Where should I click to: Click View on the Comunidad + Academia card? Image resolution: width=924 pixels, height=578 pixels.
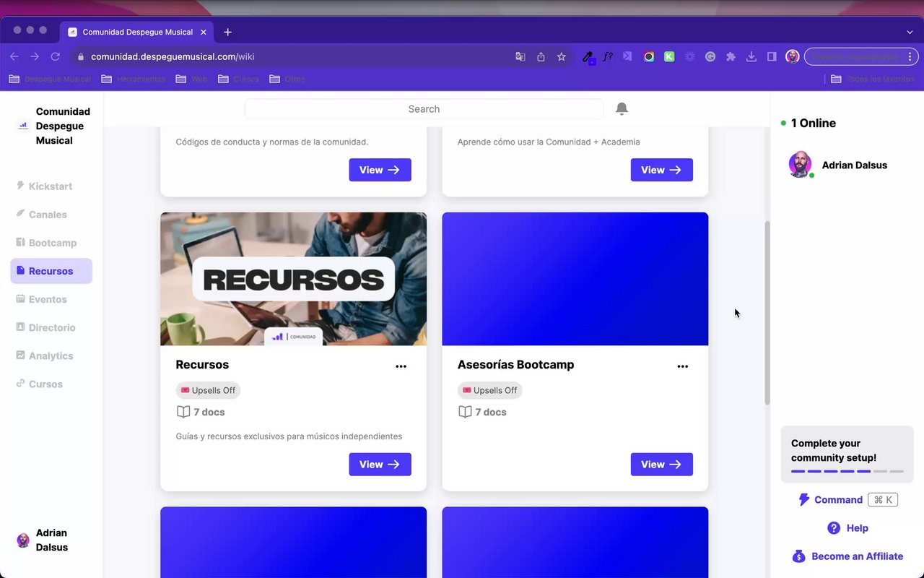pos(661,170)
